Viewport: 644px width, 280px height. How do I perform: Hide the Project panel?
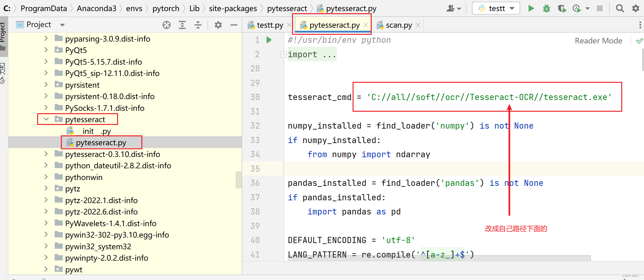pos(234,25)
